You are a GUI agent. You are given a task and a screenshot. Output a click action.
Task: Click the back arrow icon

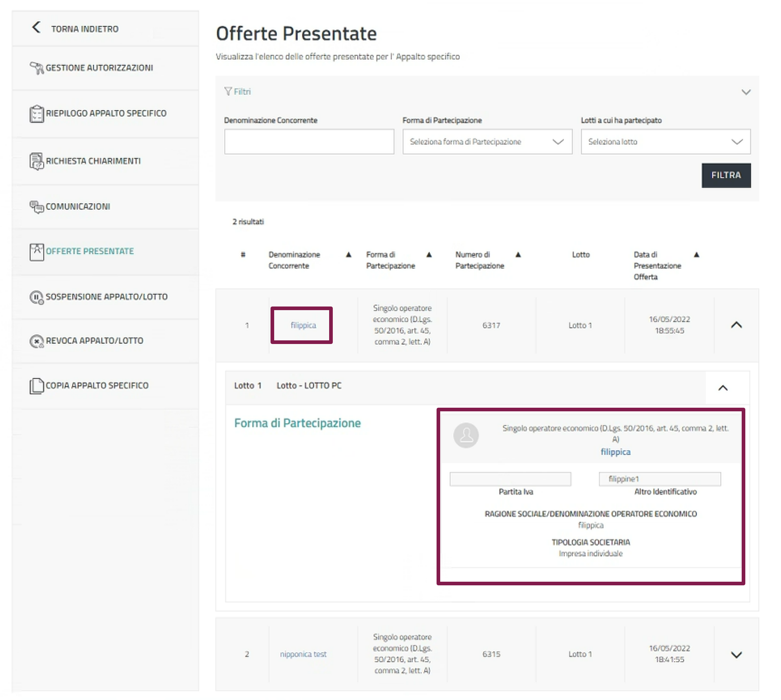(x=36, y=27)
